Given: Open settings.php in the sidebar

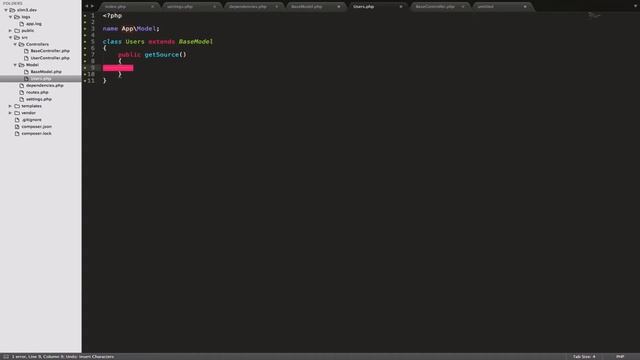Looking at the screenshot, I should pos(39,99).
